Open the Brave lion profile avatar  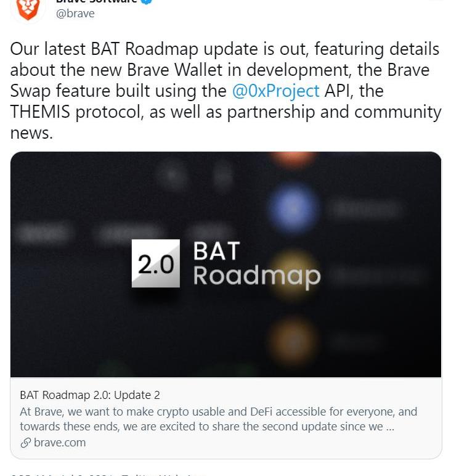(x=28, y=10)
